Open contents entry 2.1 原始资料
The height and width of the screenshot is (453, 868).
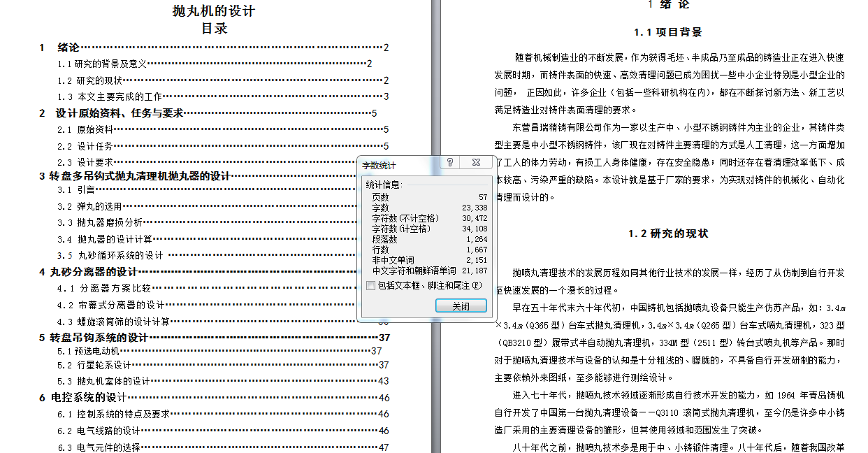(x=223, y=129)
